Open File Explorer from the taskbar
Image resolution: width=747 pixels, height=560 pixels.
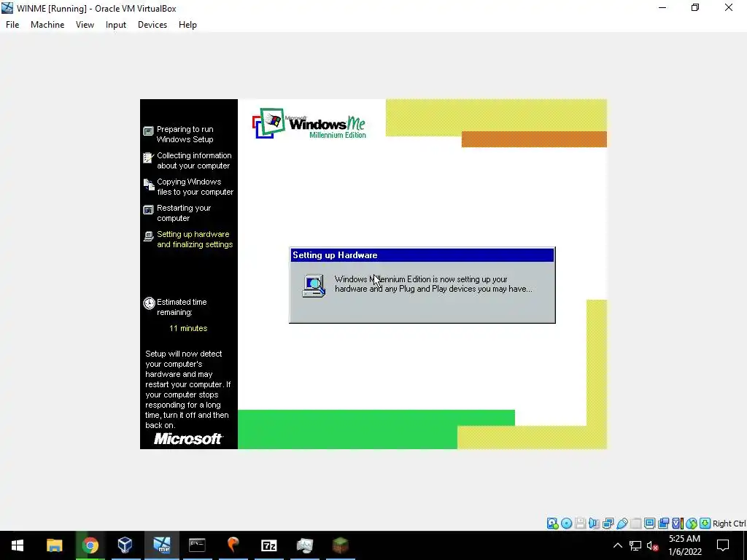point(54,545)
